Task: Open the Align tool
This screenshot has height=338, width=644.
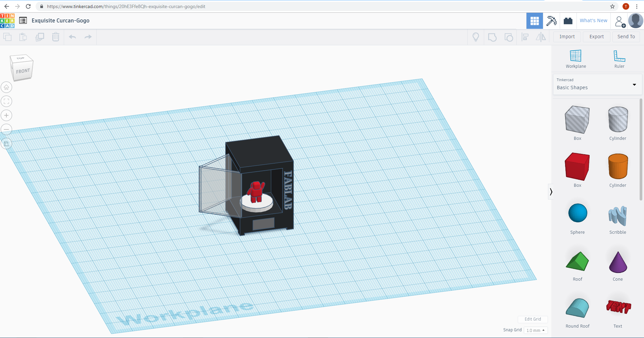Action: tap(525, 37)
